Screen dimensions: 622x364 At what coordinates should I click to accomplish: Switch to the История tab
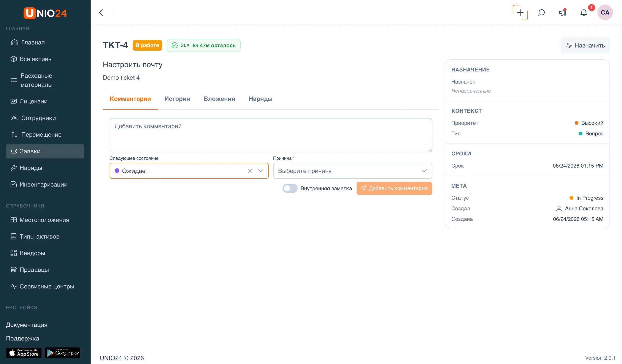(x=177, y=99)
